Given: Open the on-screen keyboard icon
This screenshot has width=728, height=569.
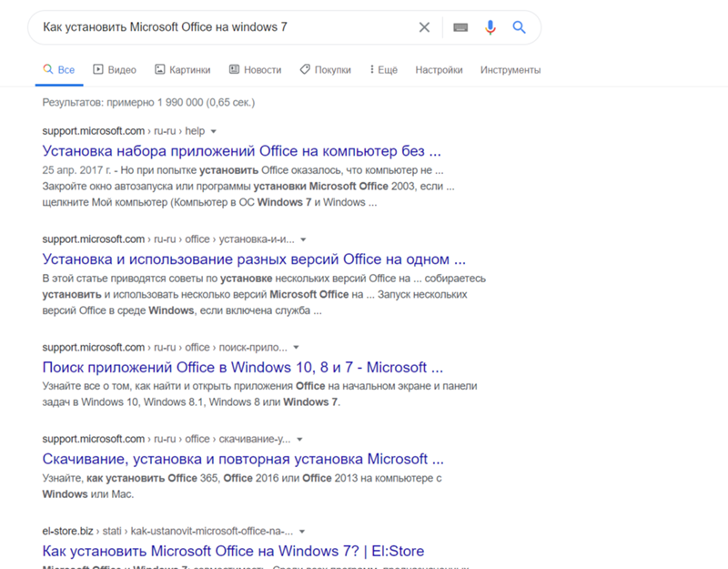Looking at the screenshot, I should (x=460, y=27).
